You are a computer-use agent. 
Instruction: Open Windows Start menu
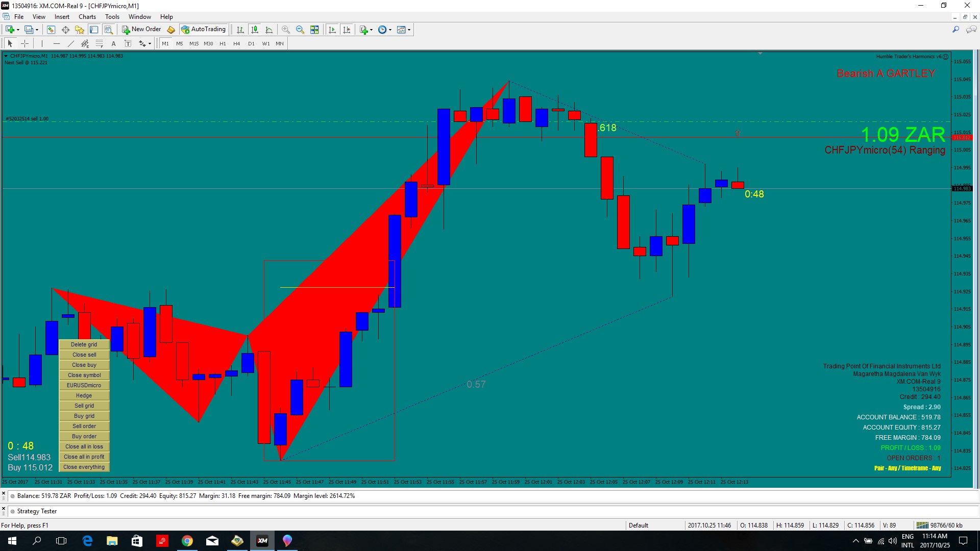[x=12, y=541]
